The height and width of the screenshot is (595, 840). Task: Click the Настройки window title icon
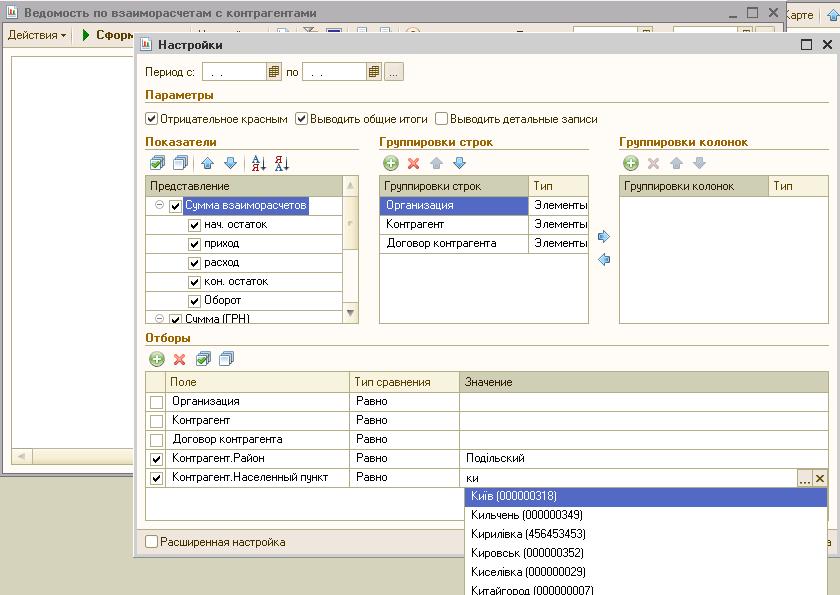146,44
